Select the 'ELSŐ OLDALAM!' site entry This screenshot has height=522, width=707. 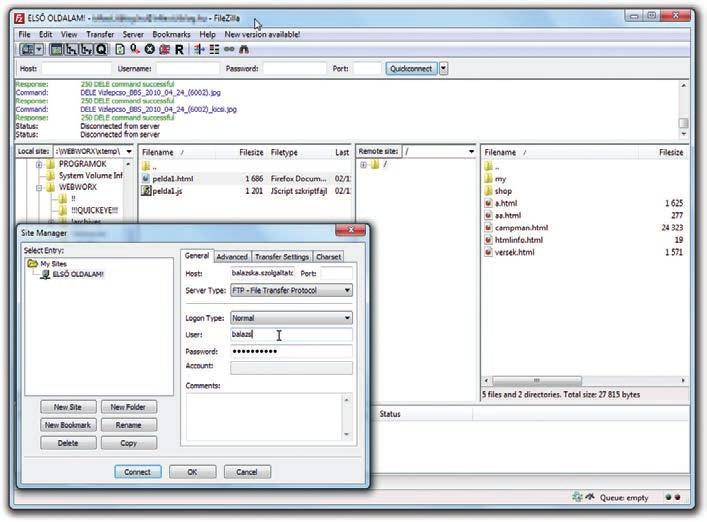tap(78, 274)
